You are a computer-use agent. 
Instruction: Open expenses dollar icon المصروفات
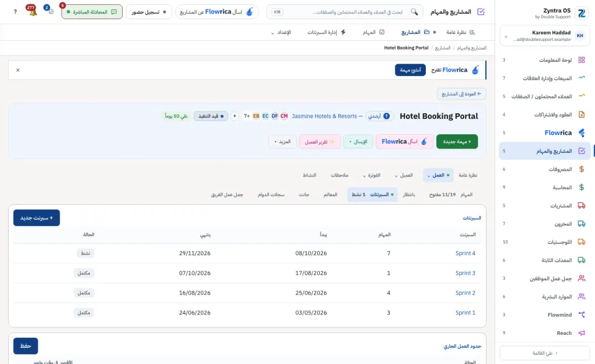pos(581,169)
